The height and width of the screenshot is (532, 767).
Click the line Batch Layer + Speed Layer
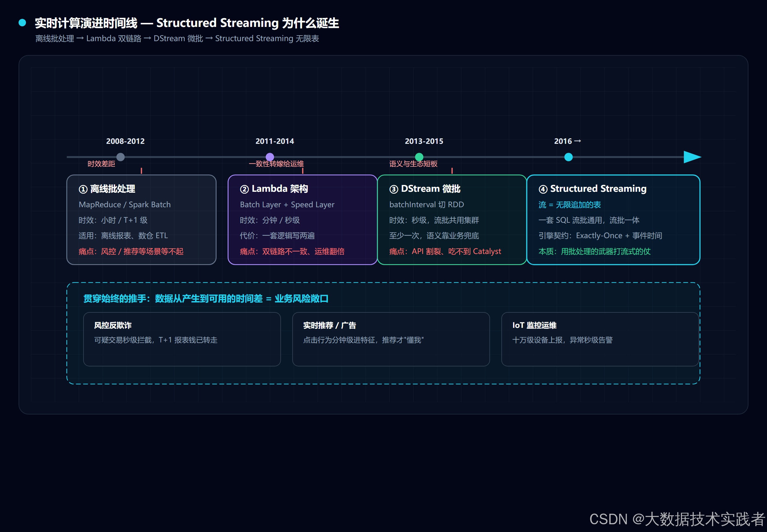coord(287,205)
